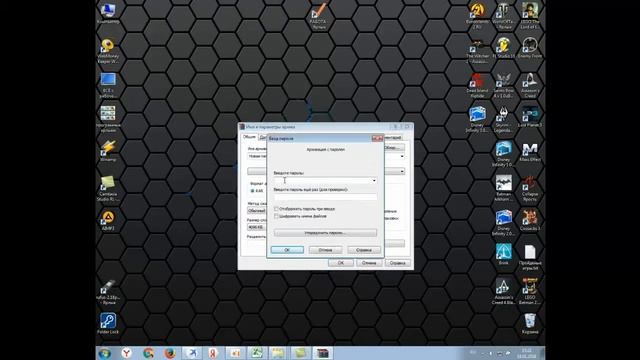
Task: Open the Camtasia Studio desktop shortcut
Action: [108, 188]
